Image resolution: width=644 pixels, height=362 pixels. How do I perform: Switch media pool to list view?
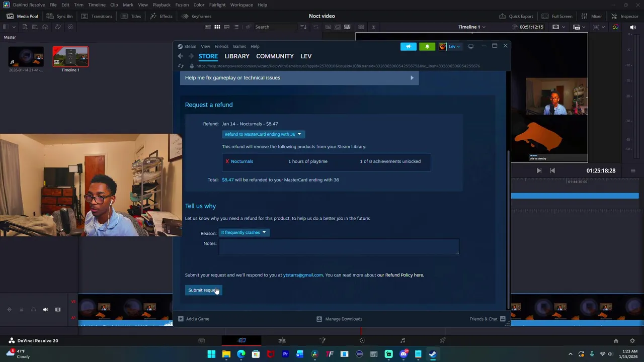tap(236, 27)
